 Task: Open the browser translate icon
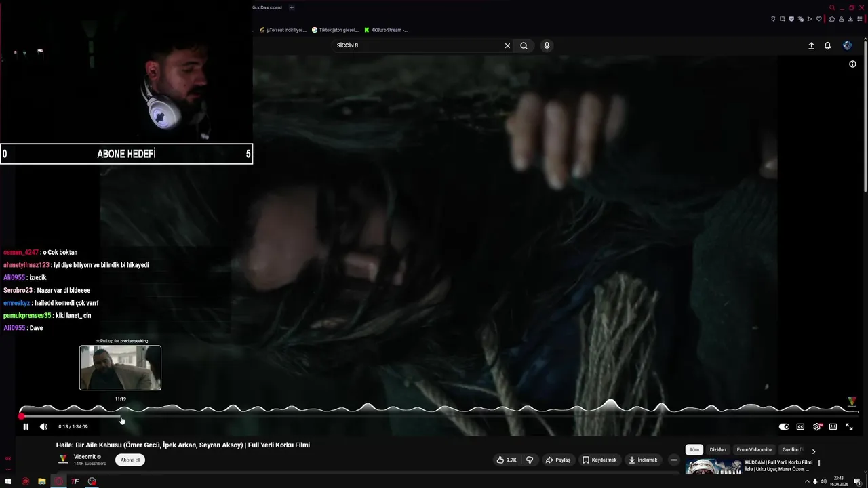(800, 19)
